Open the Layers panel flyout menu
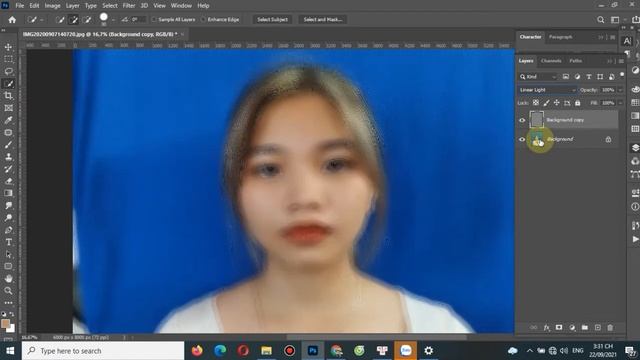640x360 pixels. pyautogui.click(x=621, y=61)
